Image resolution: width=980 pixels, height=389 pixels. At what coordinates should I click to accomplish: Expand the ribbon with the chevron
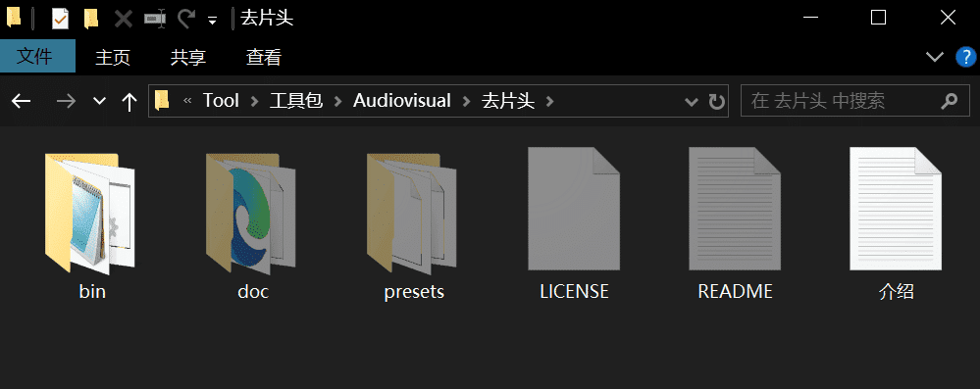[x=934, y=58]
